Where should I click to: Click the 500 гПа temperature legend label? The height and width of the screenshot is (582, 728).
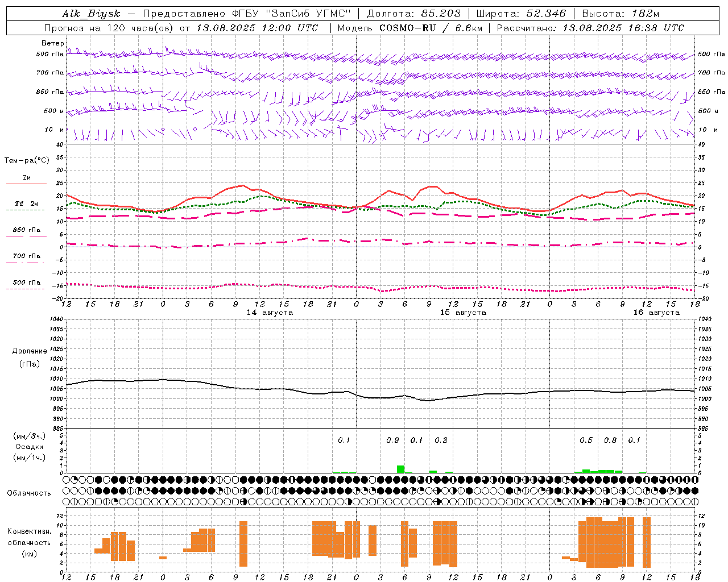[x=26, y=282]
